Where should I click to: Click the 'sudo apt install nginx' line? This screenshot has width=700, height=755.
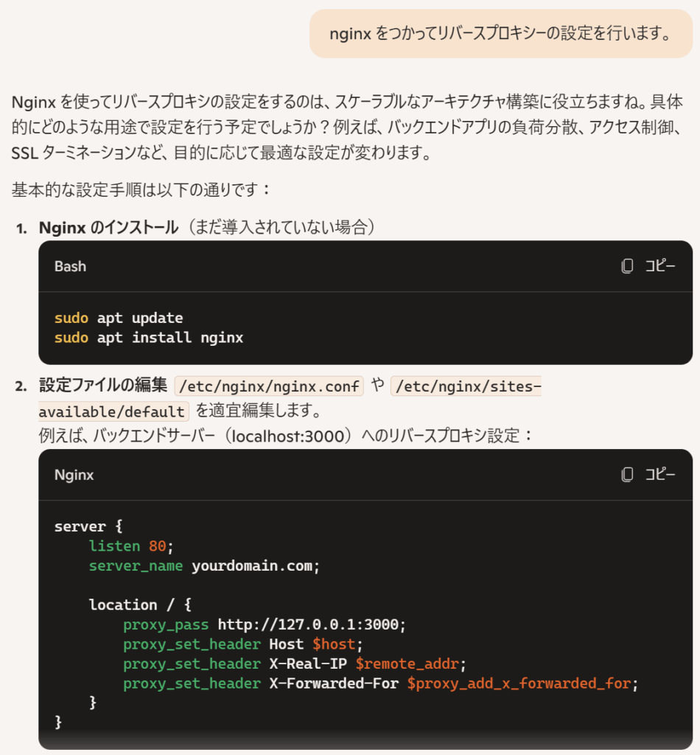pos(149,338)
